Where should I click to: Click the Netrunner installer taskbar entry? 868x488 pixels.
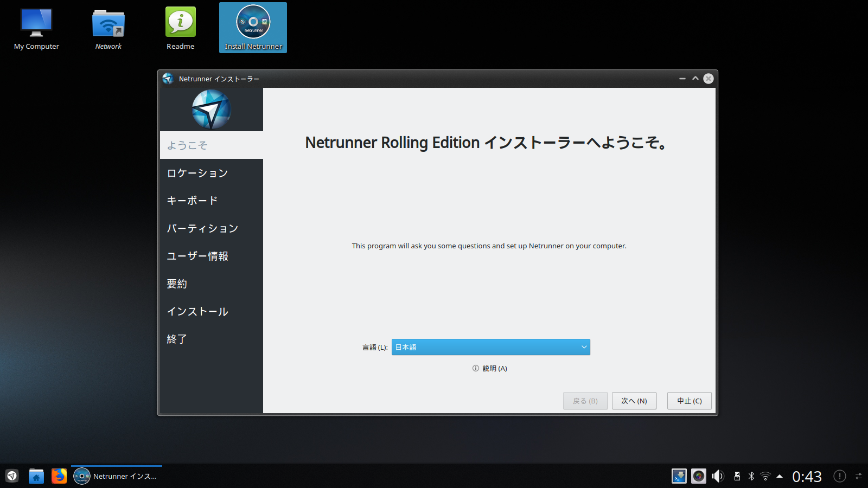point(116,476)
